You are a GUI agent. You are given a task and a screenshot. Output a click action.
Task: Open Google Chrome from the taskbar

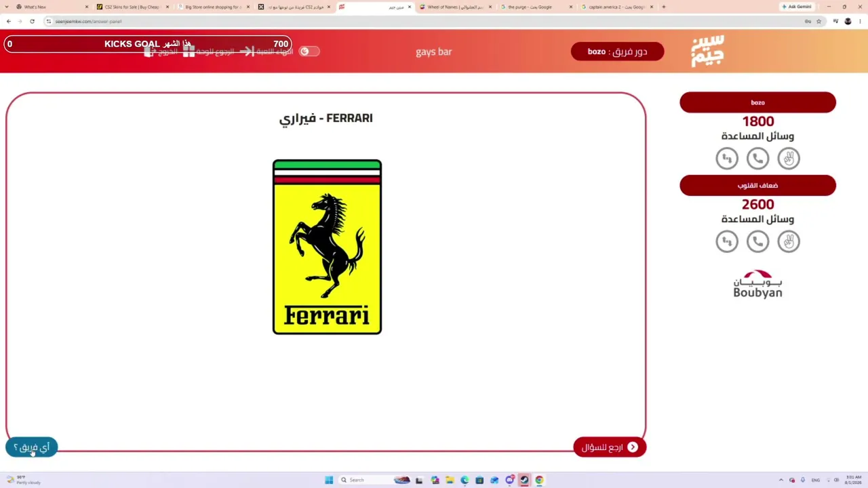click(539, 480)
